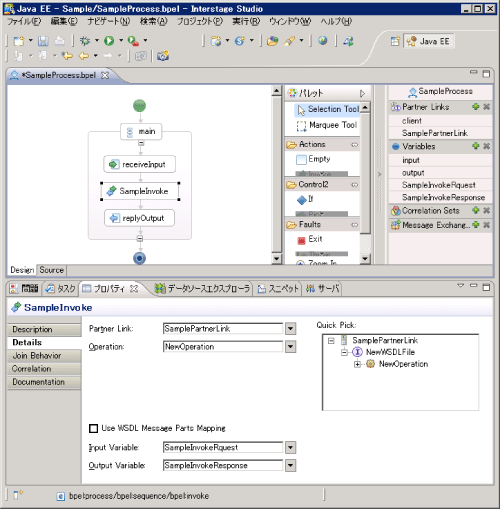Viewport: 500px width, 509px height.
Task: Open the Correlation properties section
Action: click(44, 369)
